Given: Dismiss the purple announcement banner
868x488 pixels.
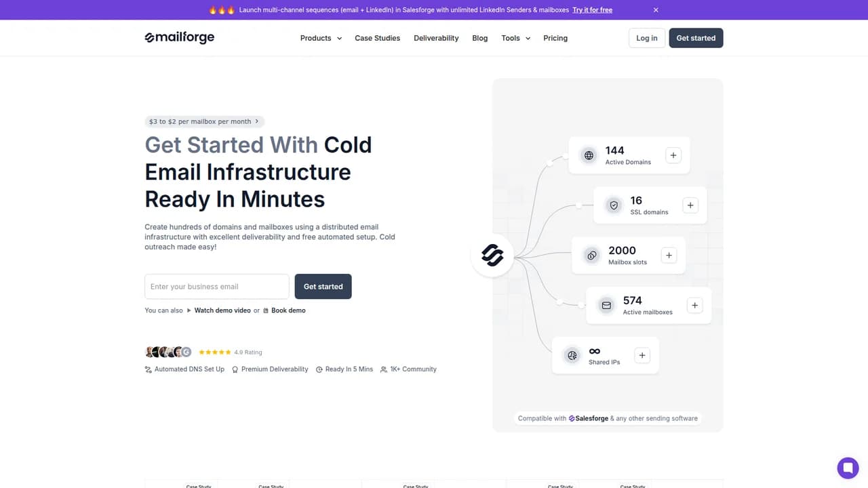Looking at the screenshot, I should [656, 10].
